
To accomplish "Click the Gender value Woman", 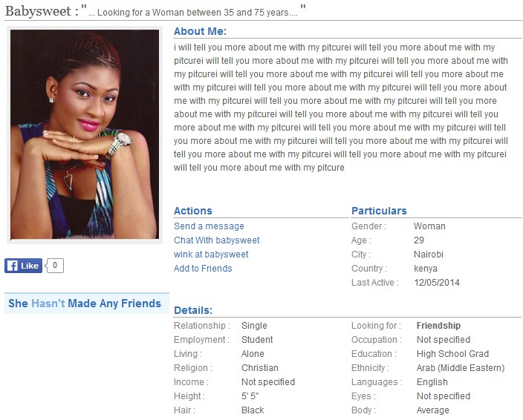I will (x=429, y=226).
